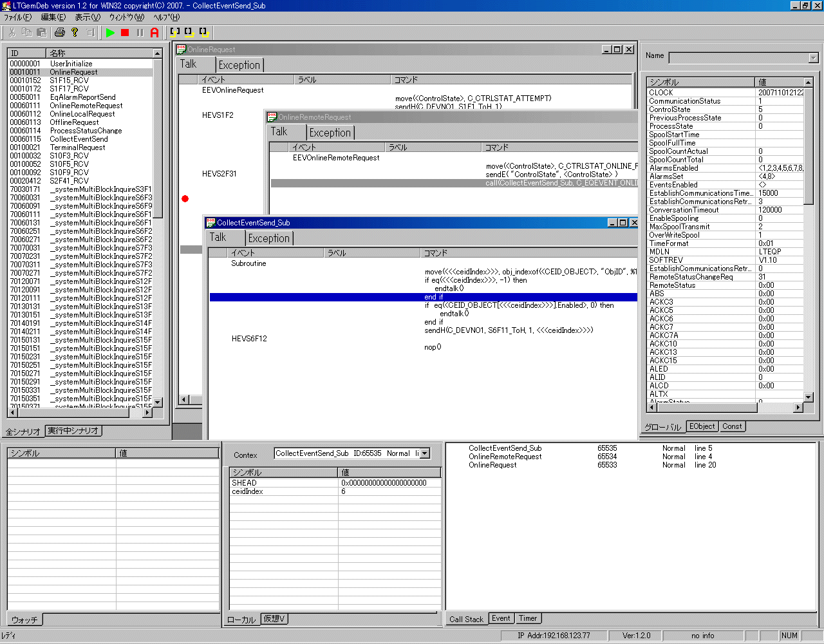Switch to the EObject tab

click(702, 426)
